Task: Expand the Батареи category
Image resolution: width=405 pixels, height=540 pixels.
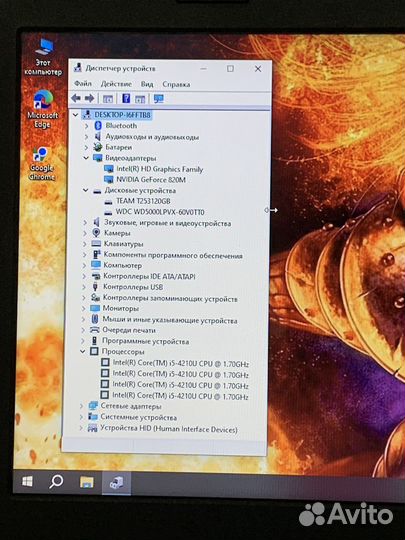Action: (x=86, y=147)
